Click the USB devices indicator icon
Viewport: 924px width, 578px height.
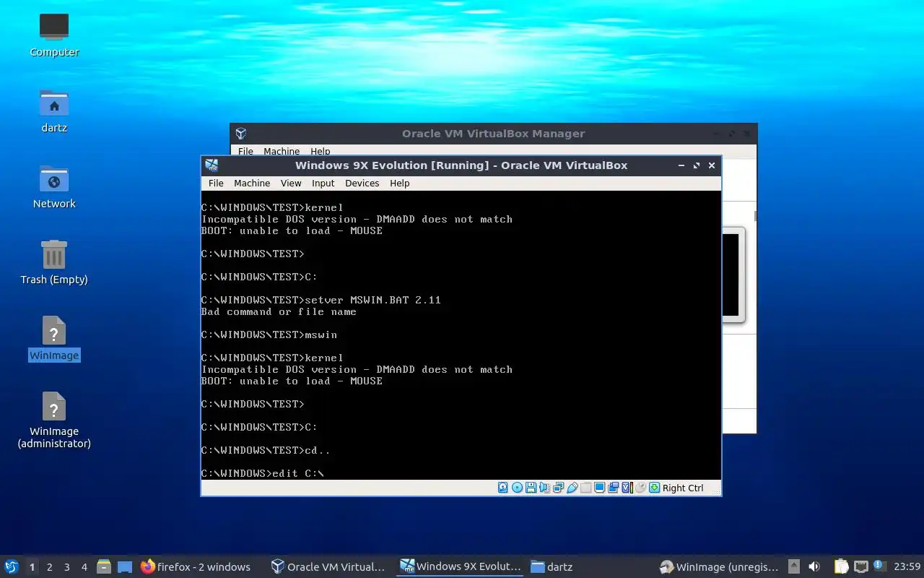[x=572, y=488]
